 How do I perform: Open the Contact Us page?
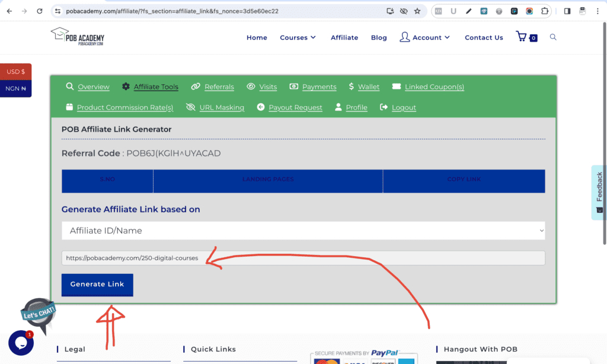coord(484,37)
